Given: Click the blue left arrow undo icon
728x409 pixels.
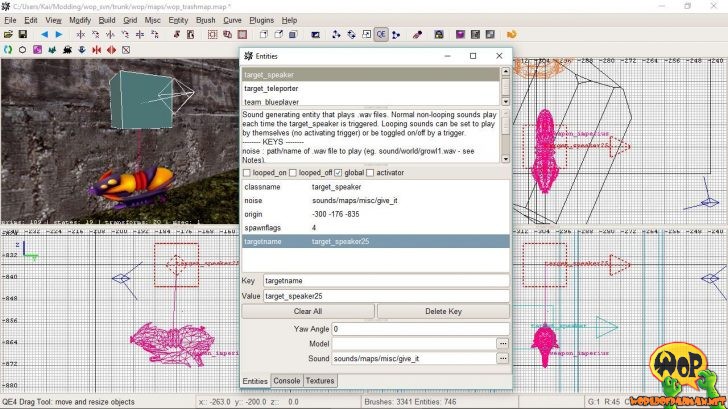Looking at the screenshot, I should click(44, 34).
